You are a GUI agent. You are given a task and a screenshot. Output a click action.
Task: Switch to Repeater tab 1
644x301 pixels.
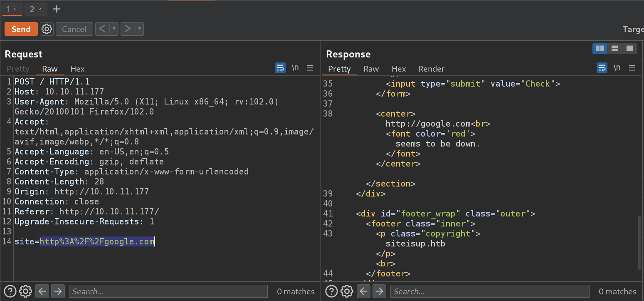pyautogui.click(x=8, y=9)
